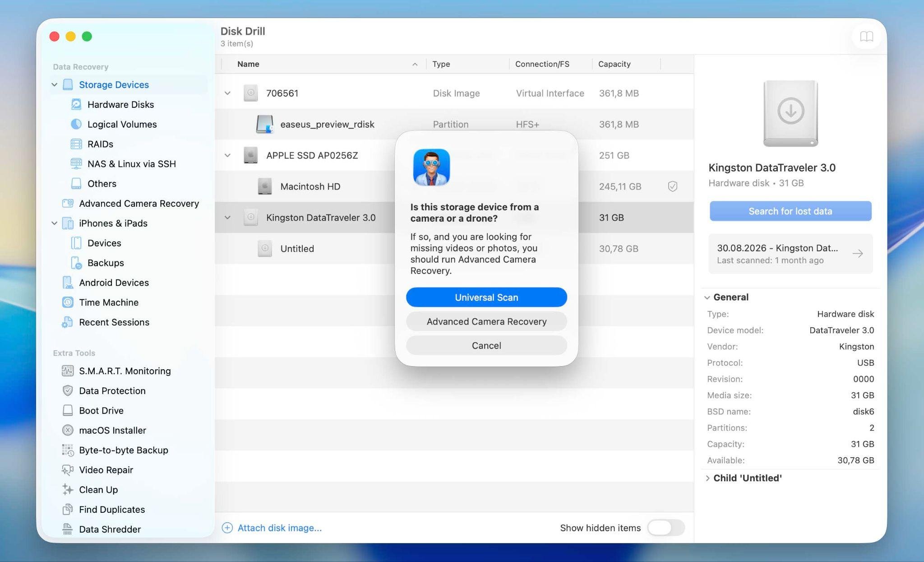Select NAS & Linux via SSH

pos(131,164)
